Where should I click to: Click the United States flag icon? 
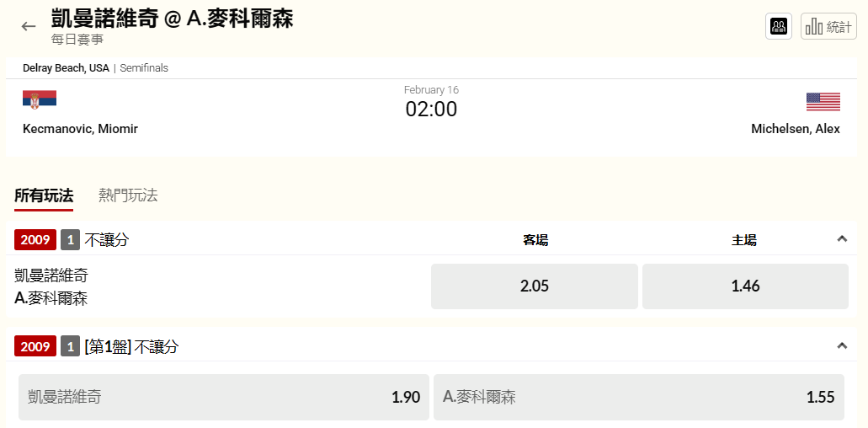click(823, 102)
